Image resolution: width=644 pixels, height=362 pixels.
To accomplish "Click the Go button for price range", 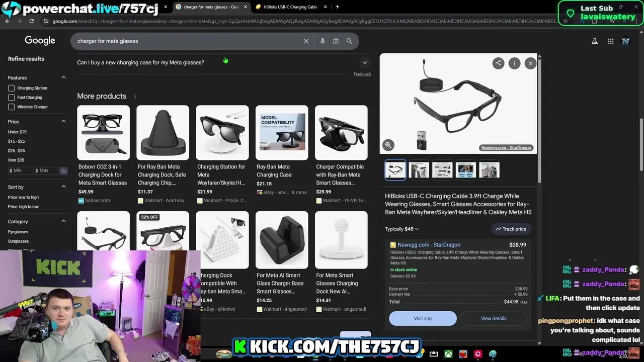I will 63,171.
